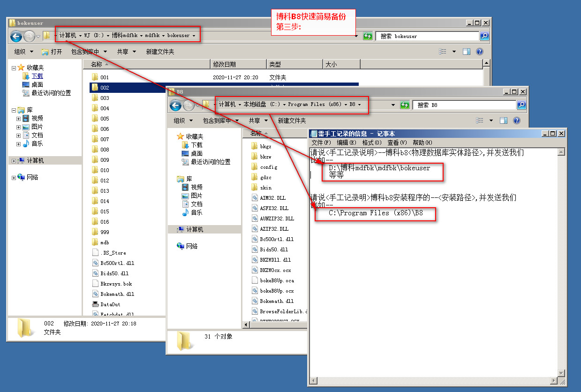Open the 包含到库中 dropdown in B8 window
This screenshot has width=581, height=392.
(x=220, y=121)
